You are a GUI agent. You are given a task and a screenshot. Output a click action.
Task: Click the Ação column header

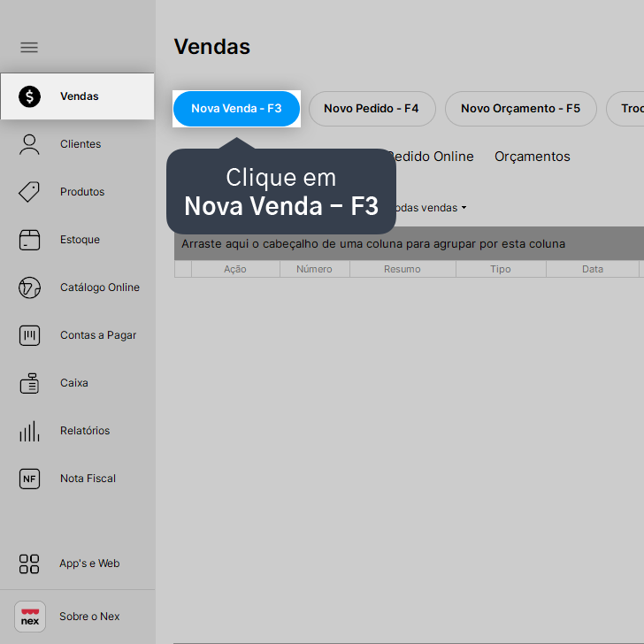[x=235, y=269]
